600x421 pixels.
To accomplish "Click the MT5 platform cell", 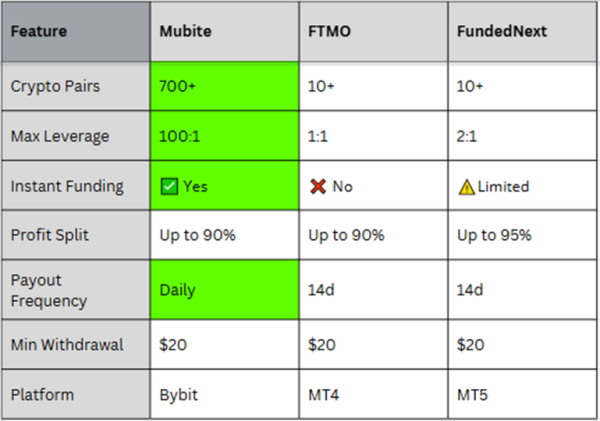I will (522, 394).
